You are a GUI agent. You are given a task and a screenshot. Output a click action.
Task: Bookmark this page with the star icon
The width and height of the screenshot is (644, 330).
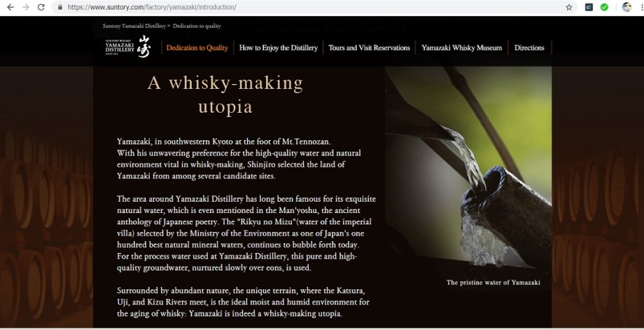(x=569, y=7)
